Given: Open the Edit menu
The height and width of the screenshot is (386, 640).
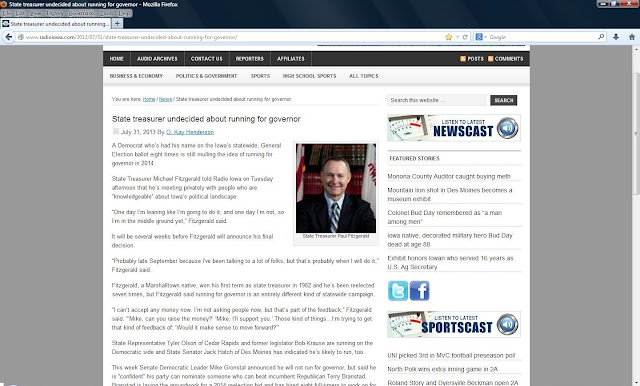Looking at the screenshot, I should coord(20,13).
